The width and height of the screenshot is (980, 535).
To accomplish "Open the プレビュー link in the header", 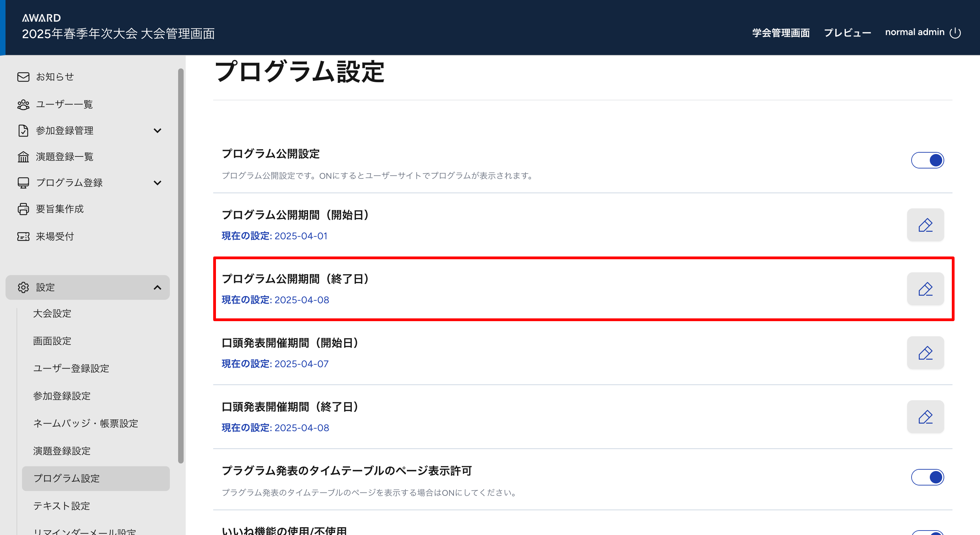I will [847, 33].
